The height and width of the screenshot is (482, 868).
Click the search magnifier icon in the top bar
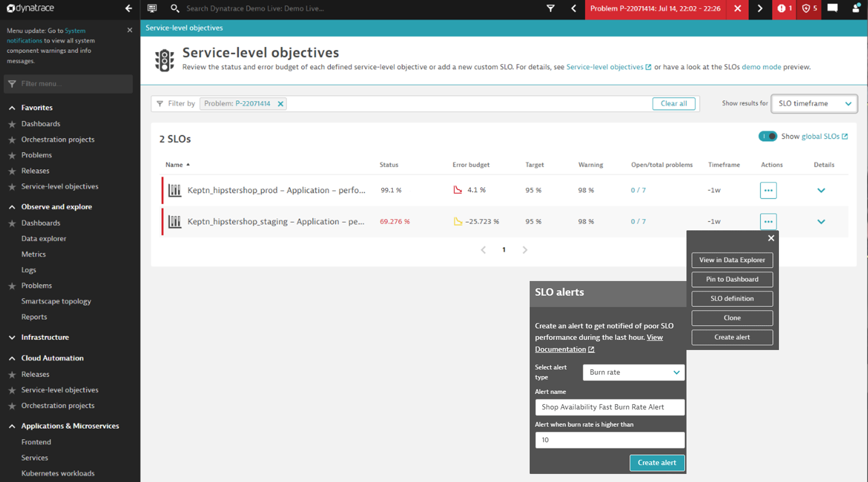[175, 9]
